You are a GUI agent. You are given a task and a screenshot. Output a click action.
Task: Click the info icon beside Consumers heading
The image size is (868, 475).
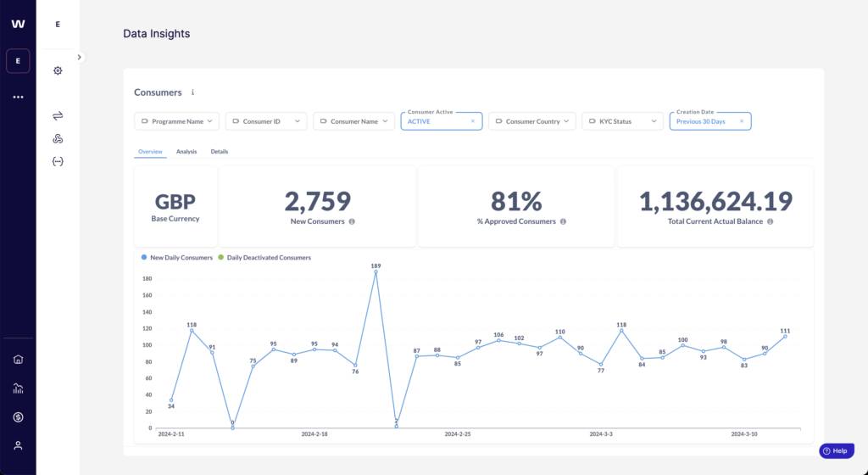pos(192,92)
